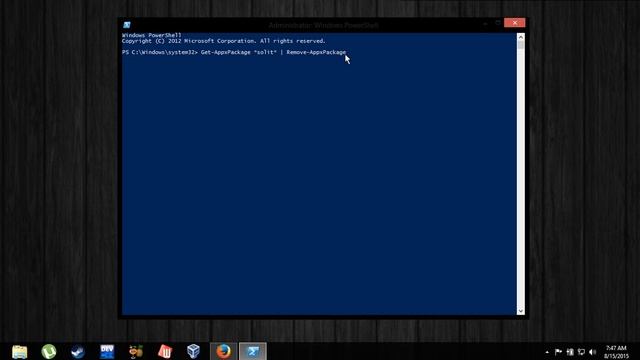This screenshot has height=360, width=640.
Task: Launch VirtualBox from the taskbar
Action: click(x=193, y=351)
